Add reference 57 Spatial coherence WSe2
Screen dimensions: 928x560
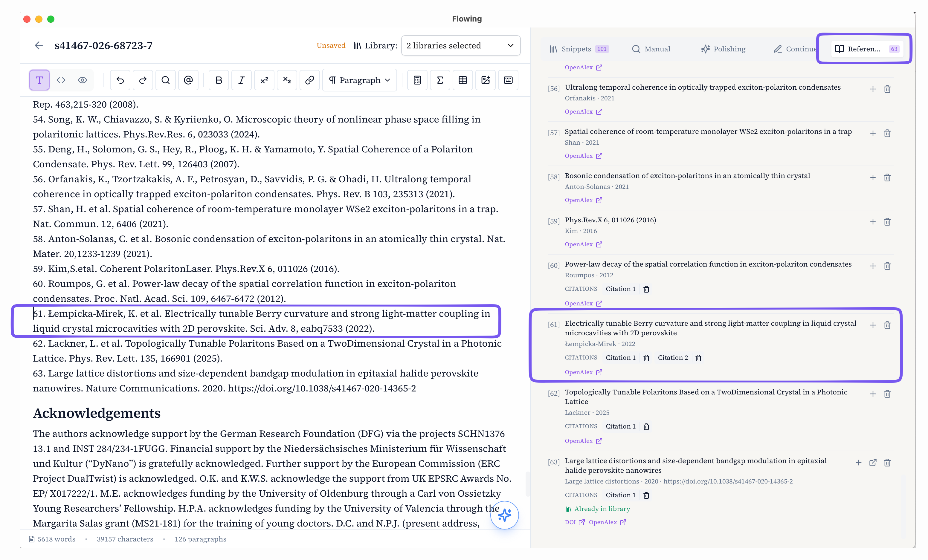coord(873,133)
